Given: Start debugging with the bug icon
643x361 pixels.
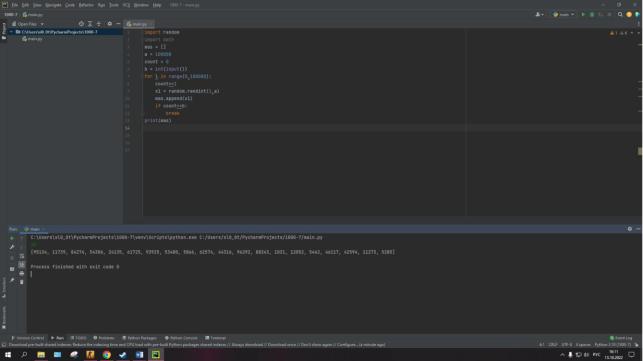Looking at the screenshot, I should [592, 14].
